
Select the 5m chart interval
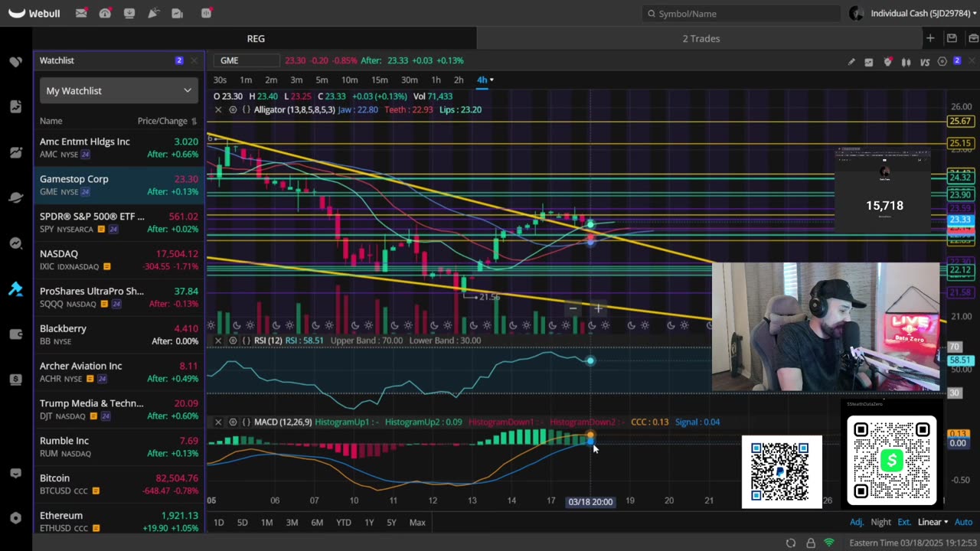[x=322, y=80]
